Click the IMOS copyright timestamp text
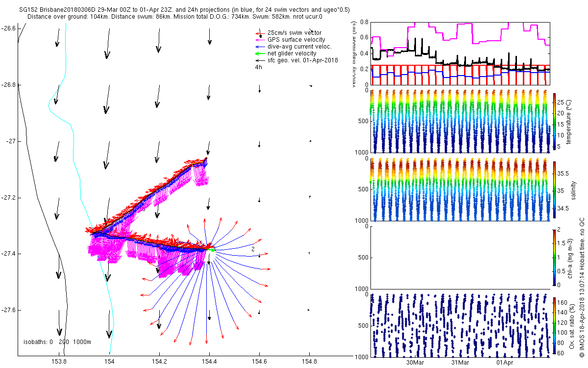Image resolution: width=588 pixels, height=368 pixels. tap(583, 287)
